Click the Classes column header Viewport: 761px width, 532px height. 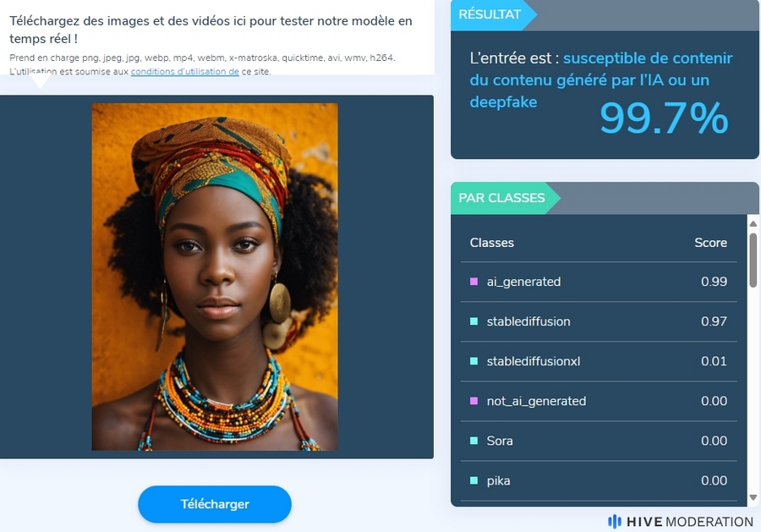491,243
